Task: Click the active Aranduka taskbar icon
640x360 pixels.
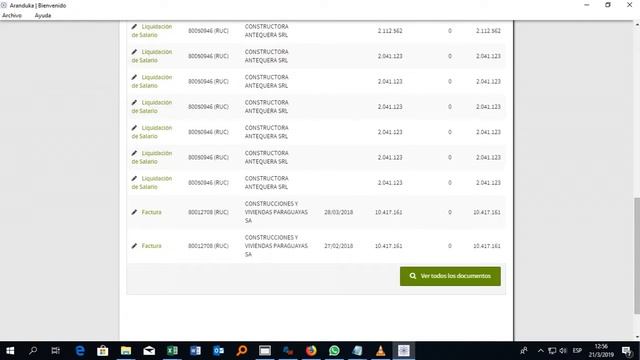Action: [404, 351]
